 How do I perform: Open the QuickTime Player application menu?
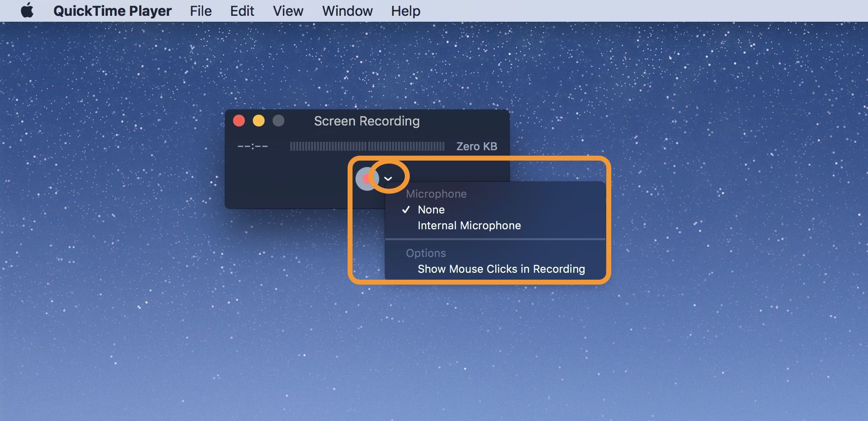coord(113,11)
